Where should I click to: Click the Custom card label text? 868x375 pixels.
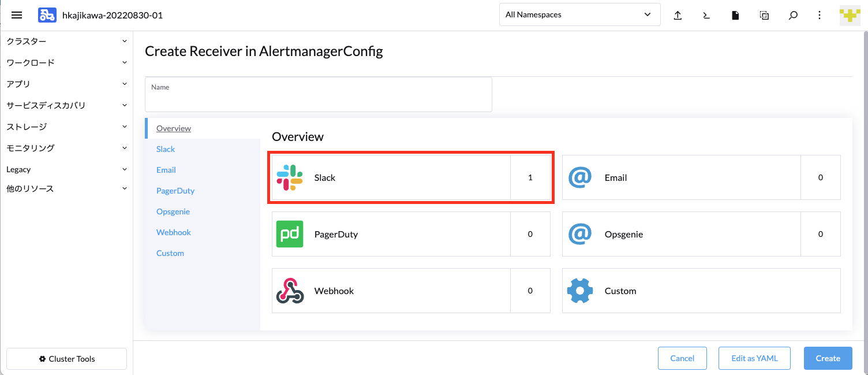click(620, 291)
